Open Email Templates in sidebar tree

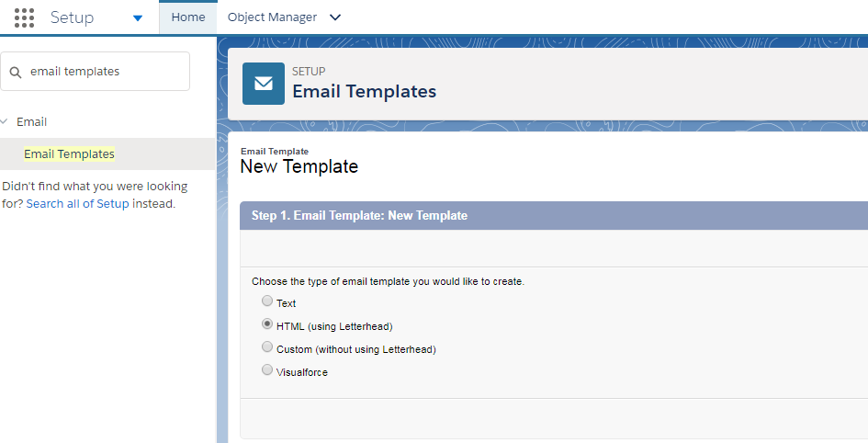click(x=69, y=153)
